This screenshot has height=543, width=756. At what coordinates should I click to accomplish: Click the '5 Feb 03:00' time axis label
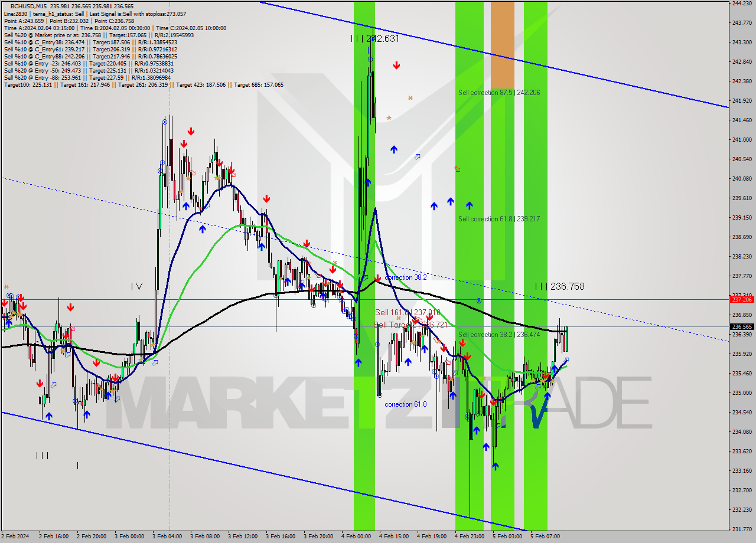[x=507, y=537]
